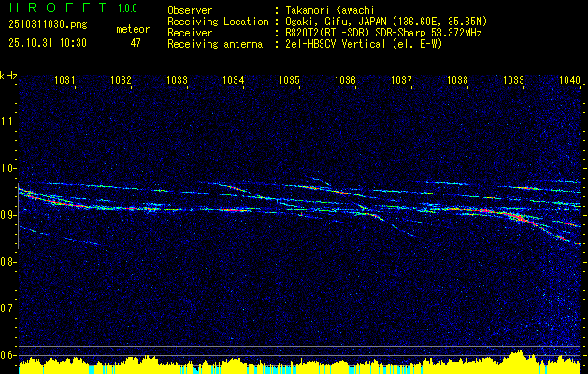Select the version number 1.0.0
The image size is (588, 374).
(x=127, y=8)
